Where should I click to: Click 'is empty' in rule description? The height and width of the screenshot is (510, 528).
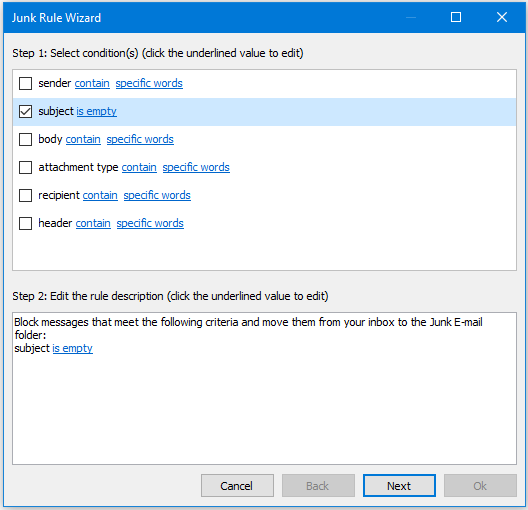(x=72, y=348)
